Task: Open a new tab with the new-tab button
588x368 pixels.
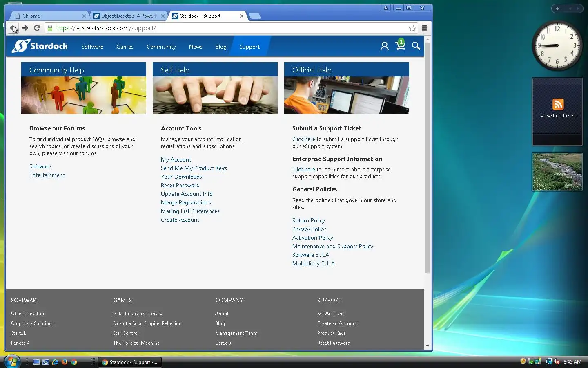Action: [x=254, y=16]
